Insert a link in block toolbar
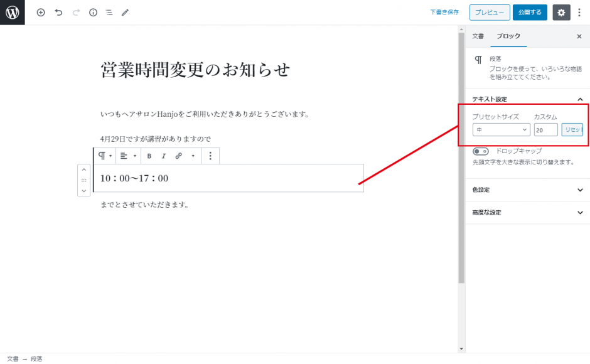590x364 pixels. (x=178, y=156)
